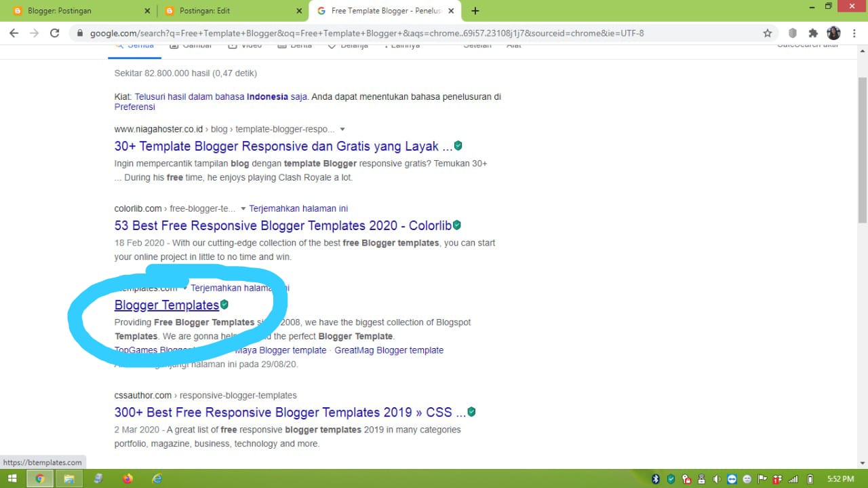Switch to the Postingan: Edit tab
This screenshot has height=488, width=868.
(234, 11)
